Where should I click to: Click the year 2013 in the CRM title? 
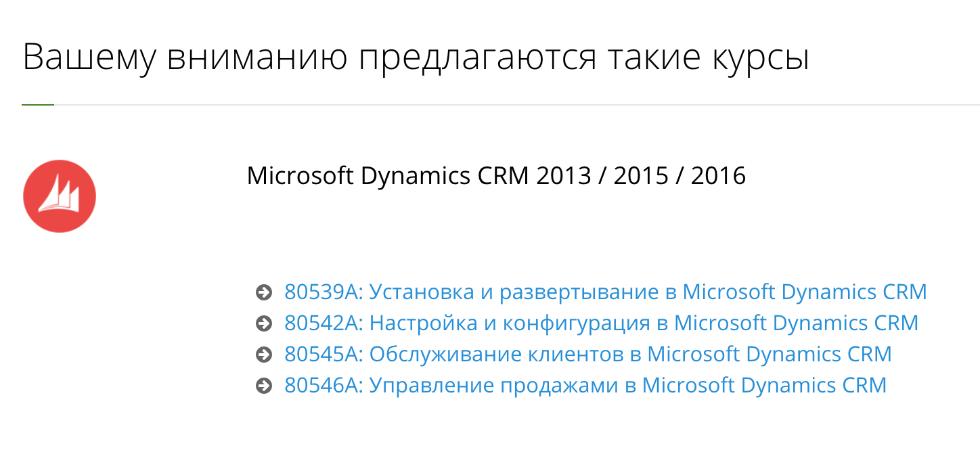click(563, 177)
